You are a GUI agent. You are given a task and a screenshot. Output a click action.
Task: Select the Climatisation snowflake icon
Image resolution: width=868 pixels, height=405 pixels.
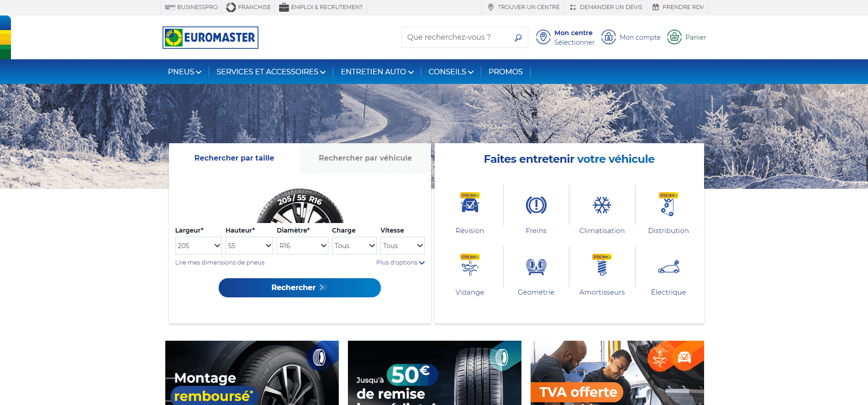(x=602, y=205)
